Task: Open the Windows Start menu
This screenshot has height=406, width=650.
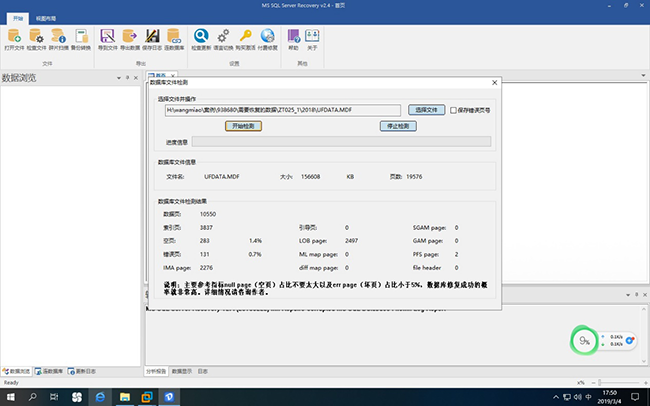Action: [x=10, y=397]
